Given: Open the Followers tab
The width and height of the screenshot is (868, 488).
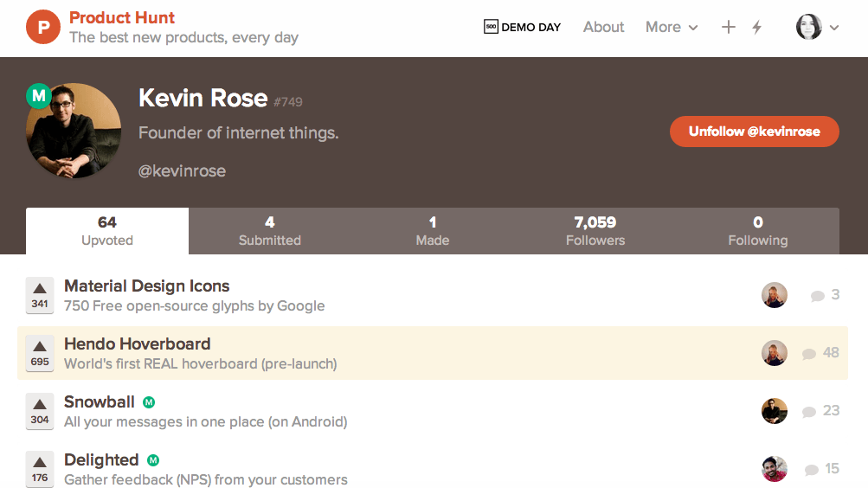Looking at the screenshot, I should 595,231.
